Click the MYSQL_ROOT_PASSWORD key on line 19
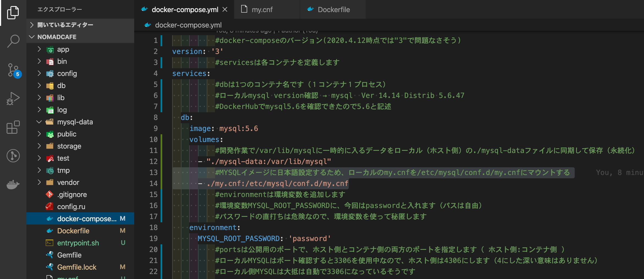644x279 pixels. pos(239,239)
